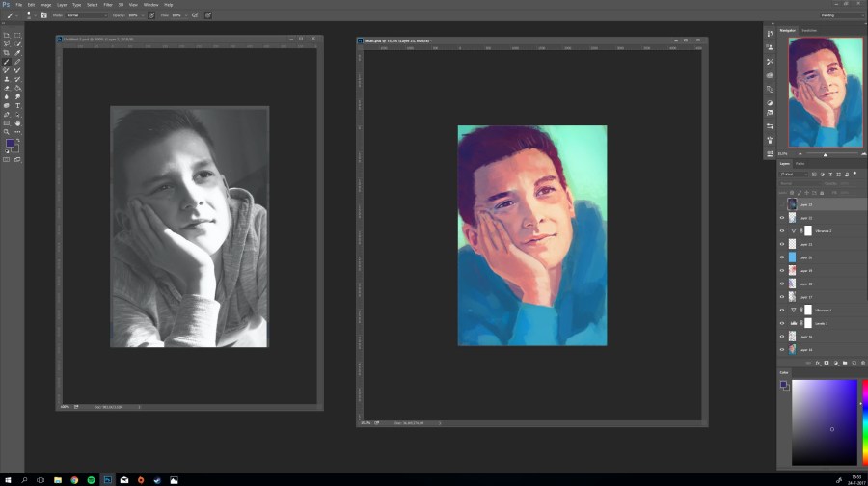The image size is (868, 486).
Task: Select the Type tool
Action: 17,106
